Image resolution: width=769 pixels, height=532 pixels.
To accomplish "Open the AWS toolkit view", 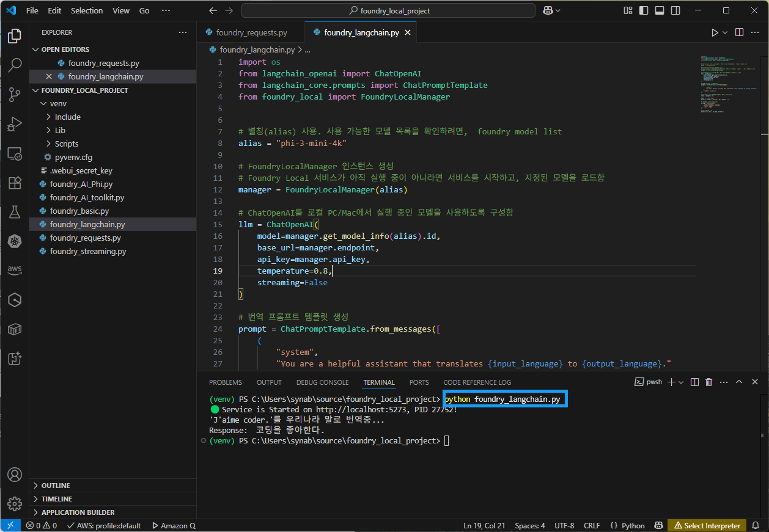I will [x=15, y=271].
